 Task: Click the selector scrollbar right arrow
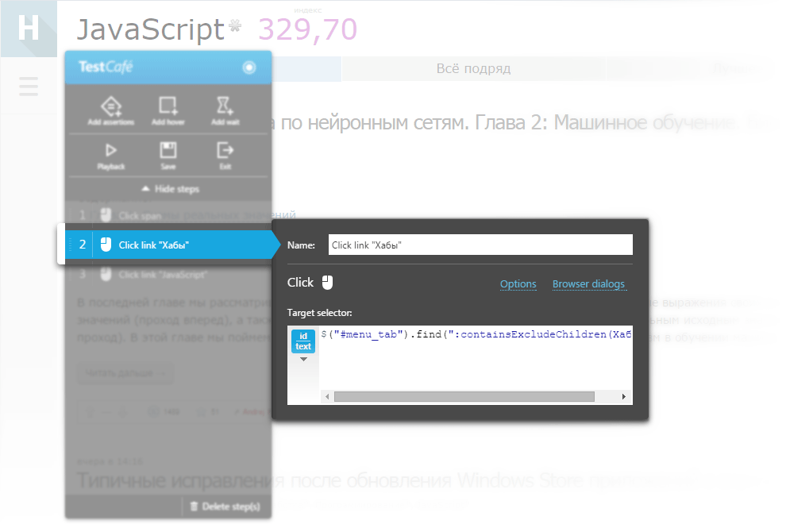pos(623,397)
